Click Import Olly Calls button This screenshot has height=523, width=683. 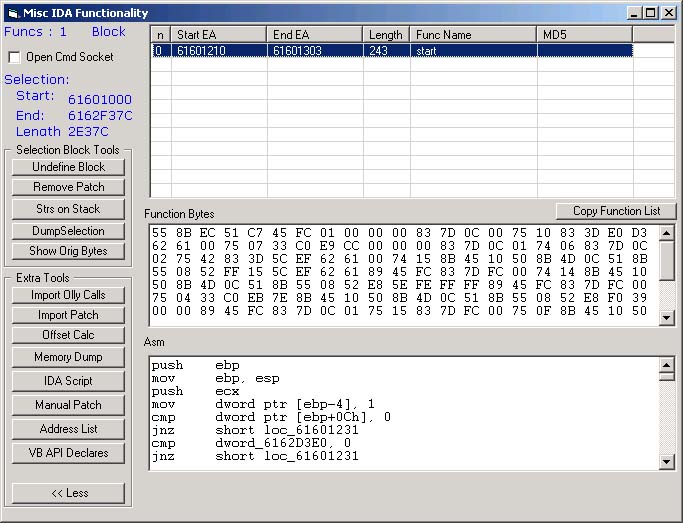click(x=68, y=295)
